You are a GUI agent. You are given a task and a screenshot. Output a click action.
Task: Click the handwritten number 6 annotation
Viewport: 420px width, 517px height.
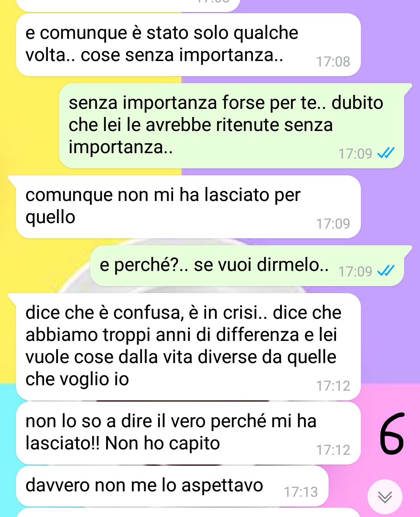[391, 433]
